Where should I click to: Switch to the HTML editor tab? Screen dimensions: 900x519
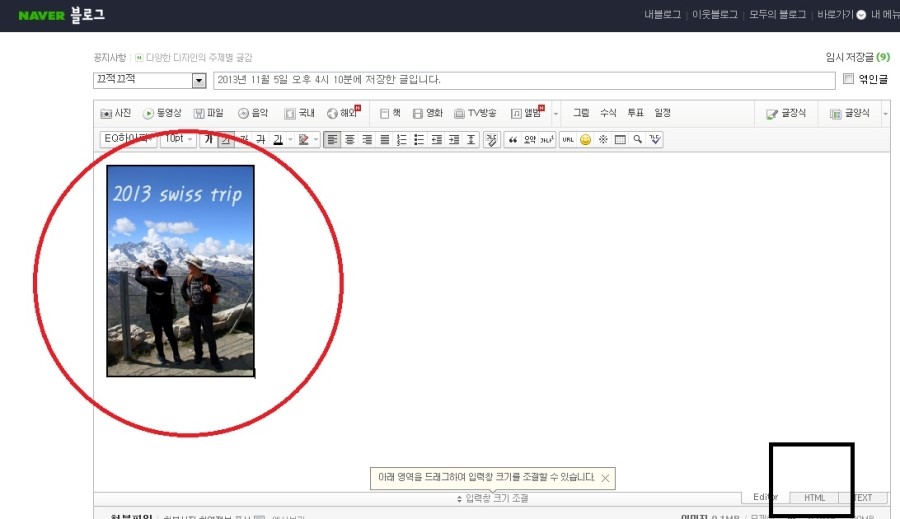point(814,498)
